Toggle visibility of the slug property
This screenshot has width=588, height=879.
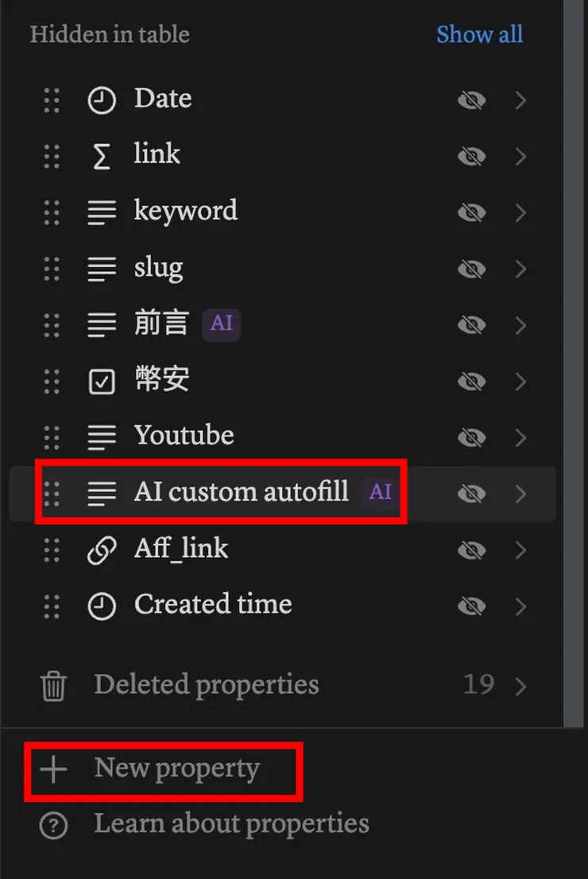pyautogui.click(x=471, y=269)
